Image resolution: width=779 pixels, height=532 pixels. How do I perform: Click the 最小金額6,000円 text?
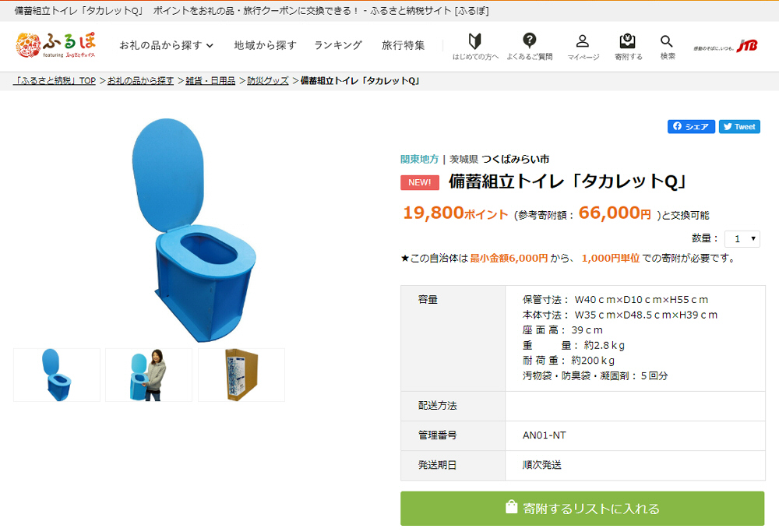[509, 259]
